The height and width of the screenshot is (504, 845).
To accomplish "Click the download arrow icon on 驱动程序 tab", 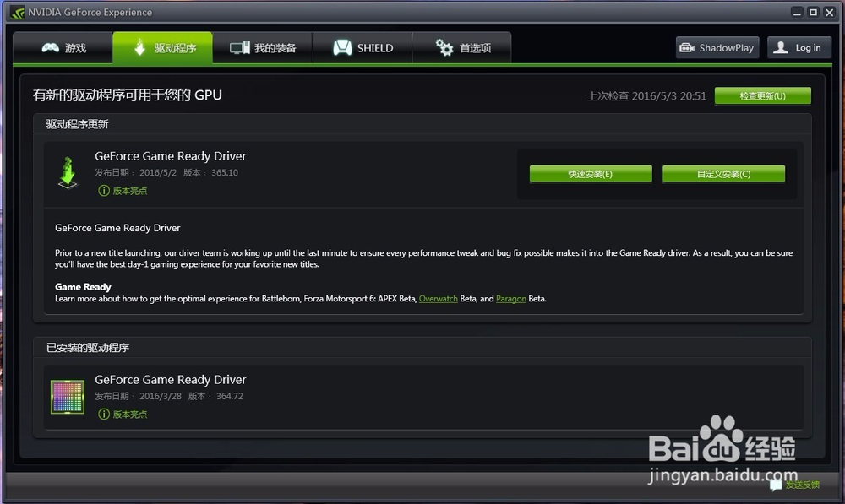I will tap(139, 47).
